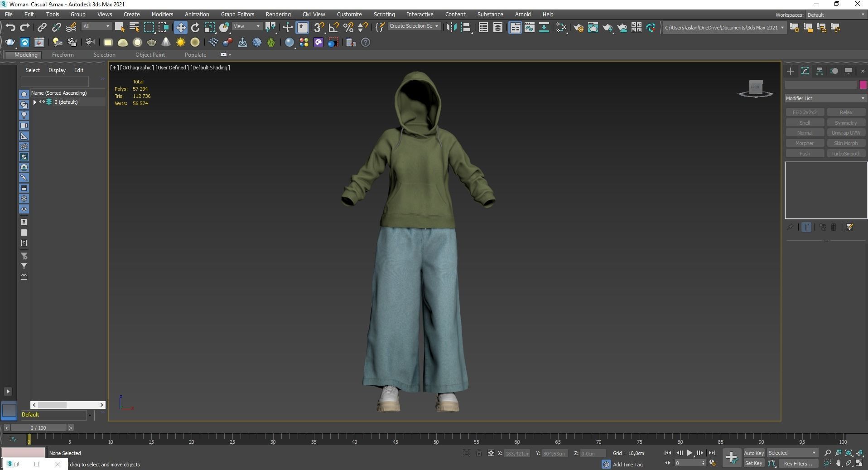Open project path dropdown in toolbar

[724, 28]
